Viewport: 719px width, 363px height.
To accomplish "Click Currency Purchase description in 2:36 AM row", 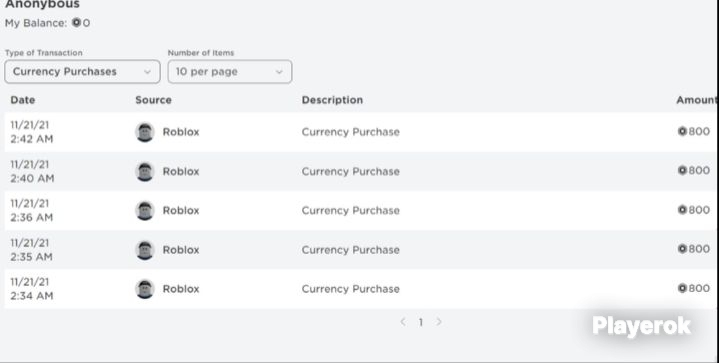I will tap(350, 210).
